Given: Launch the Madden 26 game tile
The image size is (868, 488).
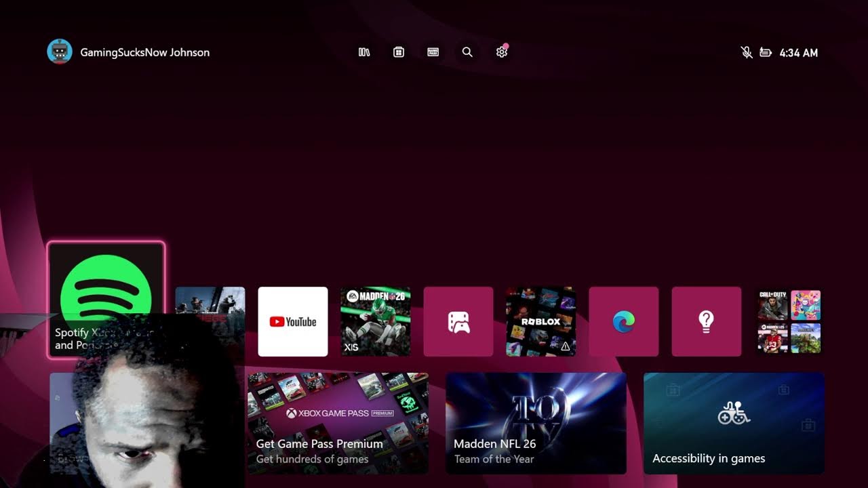Looking at the screenshot, I should point(376,321).
